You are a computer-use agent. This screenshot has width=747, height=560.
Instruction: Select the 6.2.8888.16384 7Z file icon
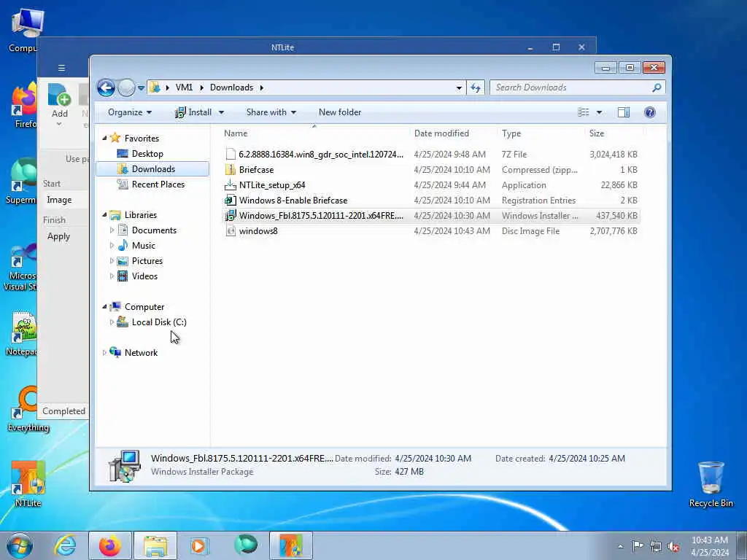[x=231, y=155]
